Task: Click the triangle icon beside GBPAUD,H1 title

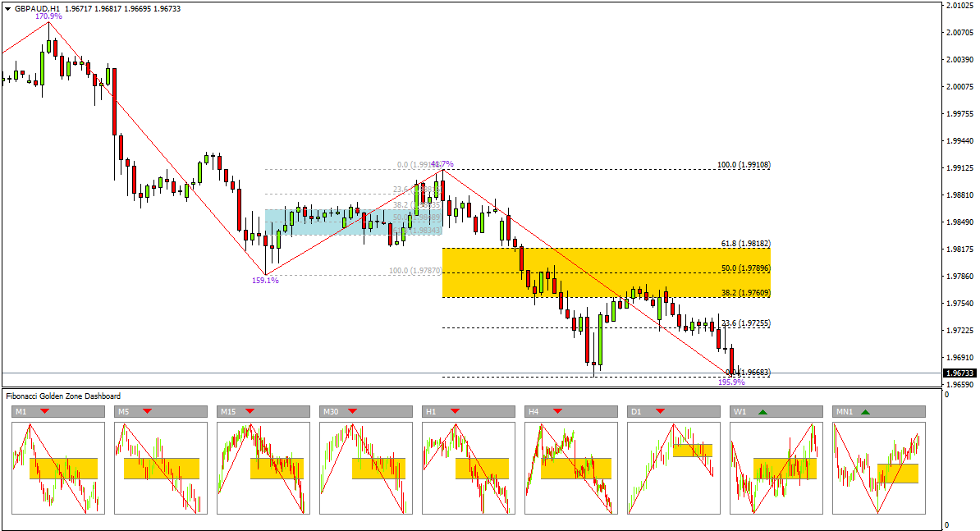Action: [x=7, y=8]
